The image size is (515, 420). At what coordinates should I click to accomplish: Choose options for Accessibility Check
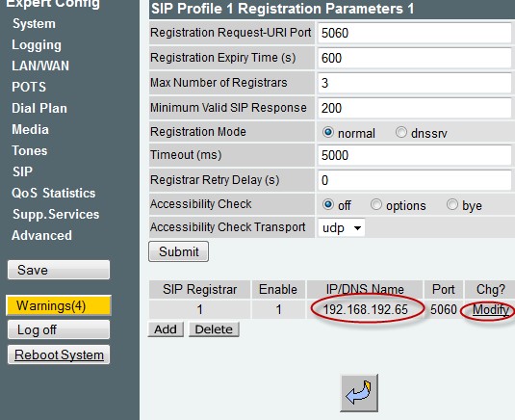(376, 204)
